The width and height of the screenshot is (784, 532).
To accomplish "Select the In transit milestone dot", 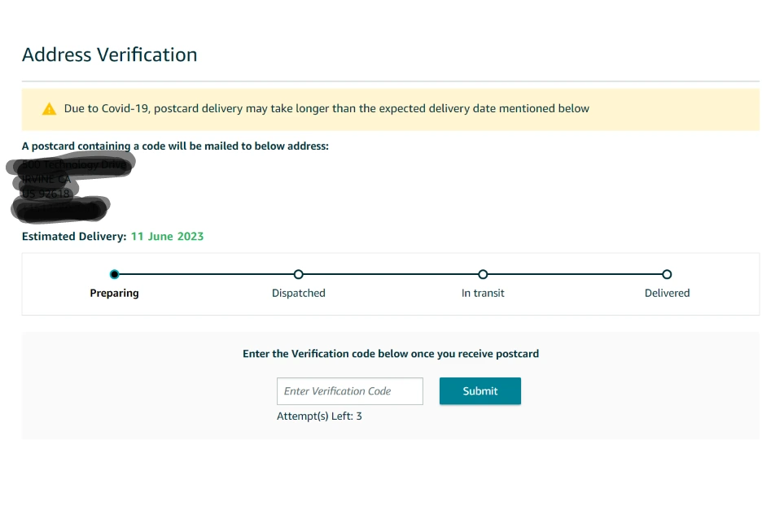I will 483,274.
